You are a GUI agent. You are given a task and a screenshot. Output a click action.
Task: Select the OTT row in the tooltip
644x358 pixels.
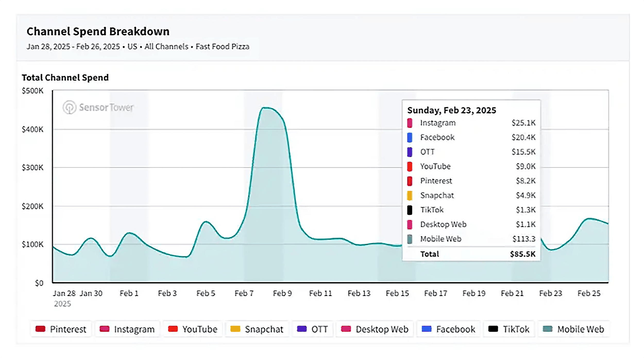(470, 152)
